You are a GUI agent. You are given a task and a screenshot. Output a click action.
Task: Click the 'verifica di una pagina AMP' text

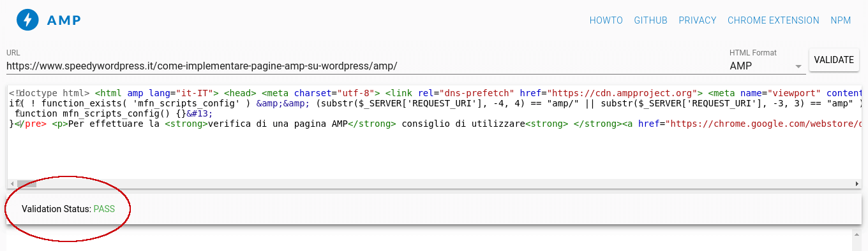278,124
